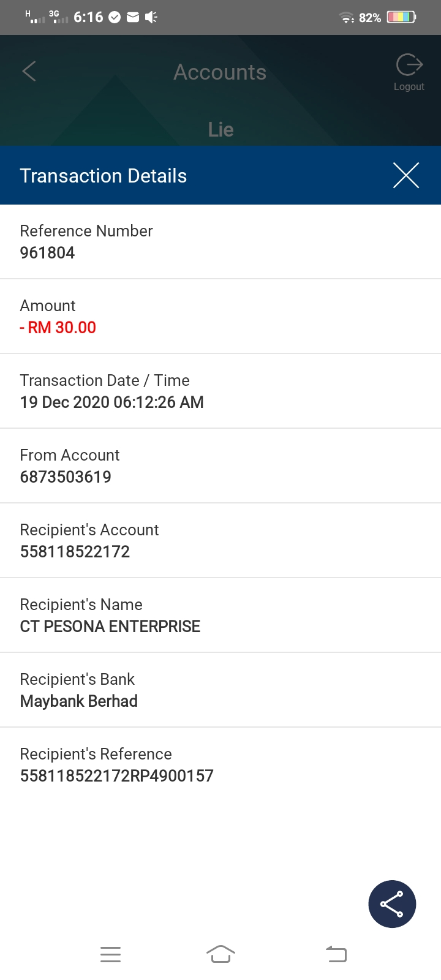Select the Accounts header title

click(x=220, y=72)
